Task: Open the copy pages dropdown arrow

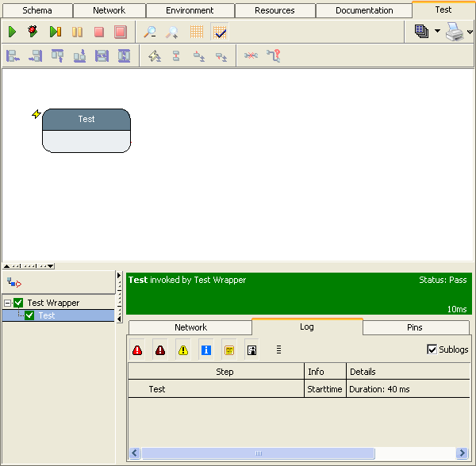Action: pyautogui.click(x=437, y=32)
